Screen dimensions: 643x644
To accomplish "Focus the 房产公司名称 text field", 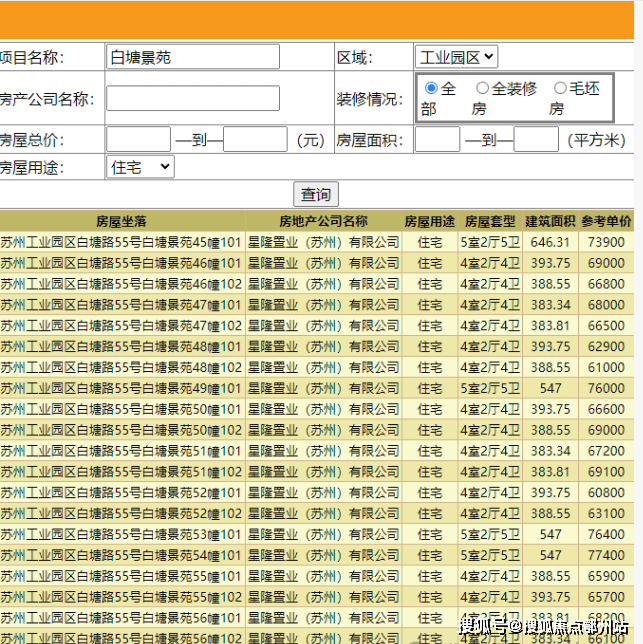I will tap(193, 98).
